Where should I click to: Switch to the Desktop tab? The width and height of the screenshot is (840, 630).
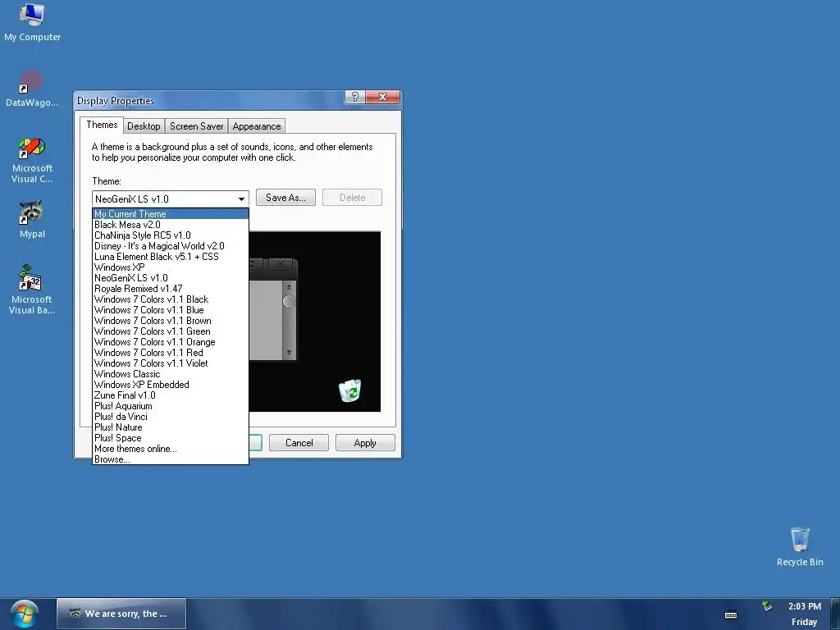click(144, 126)
